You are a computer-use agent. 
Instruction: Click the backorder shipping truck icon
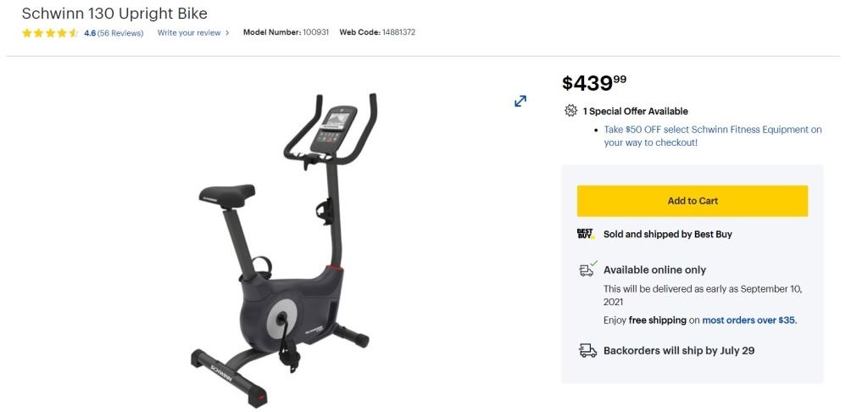coord(588,350)
